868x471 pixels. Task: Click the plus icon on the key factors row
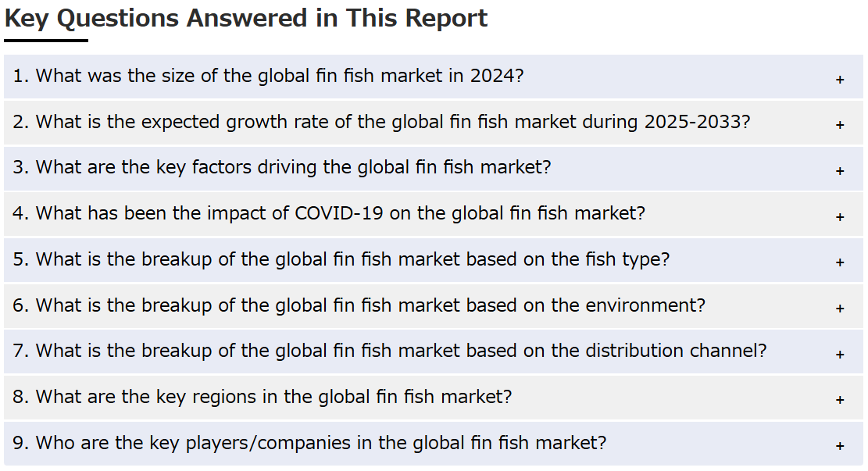tap(840, 171)
